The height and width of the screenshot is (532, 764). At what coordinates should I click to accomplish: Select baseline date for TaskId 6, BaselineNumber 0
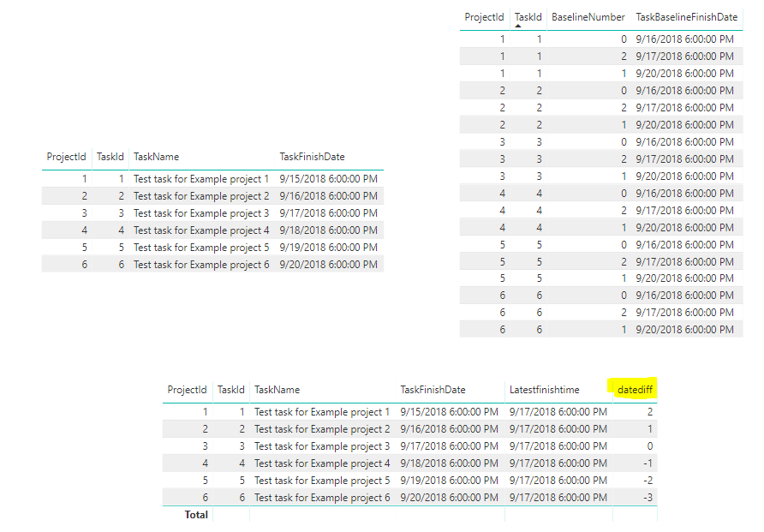coord(684,296)
